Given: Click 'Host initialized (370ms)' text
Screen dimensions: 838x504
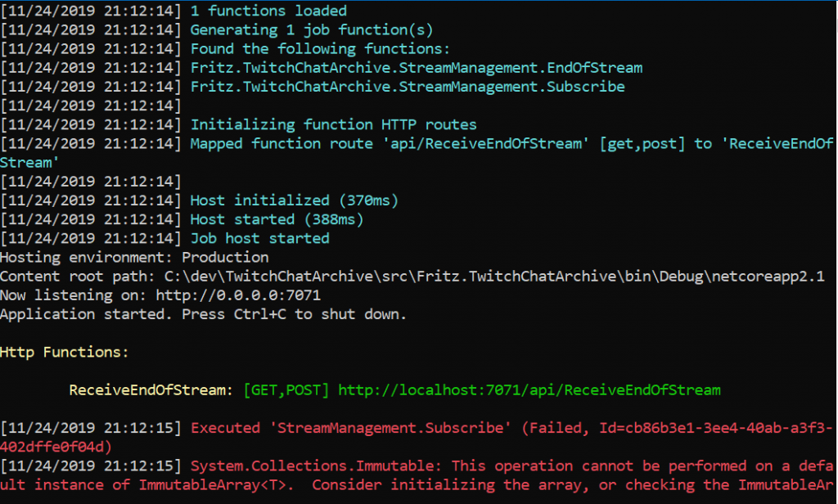Looking at the screenshot, I should point(295,200).
